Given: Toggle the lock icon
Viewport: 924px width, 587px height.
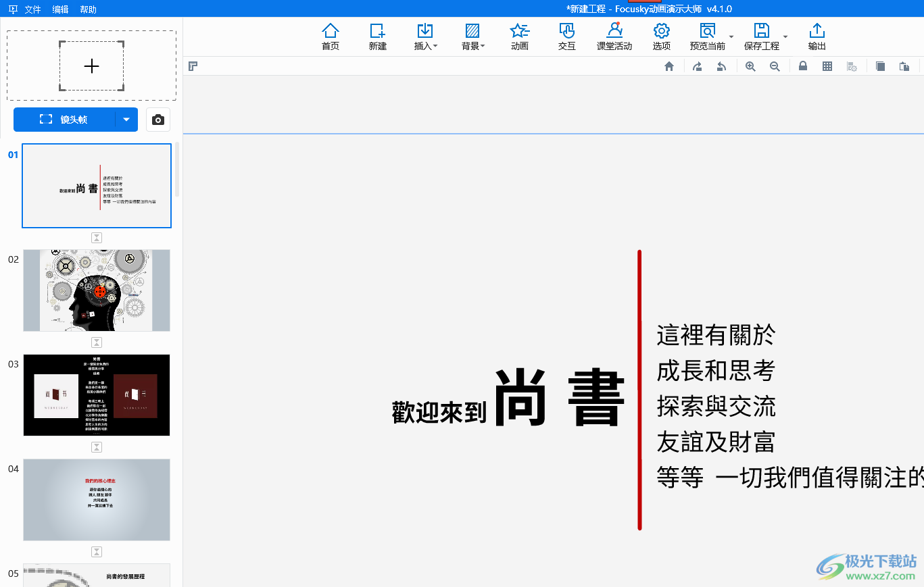Looking at the screenshot, I should [x=803, y=66].
